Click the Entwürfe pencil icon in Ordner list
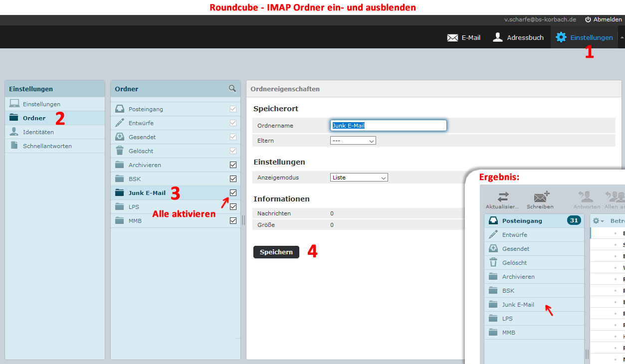The height and width of the screenshot is (364, 625). [x=120, y=123]
